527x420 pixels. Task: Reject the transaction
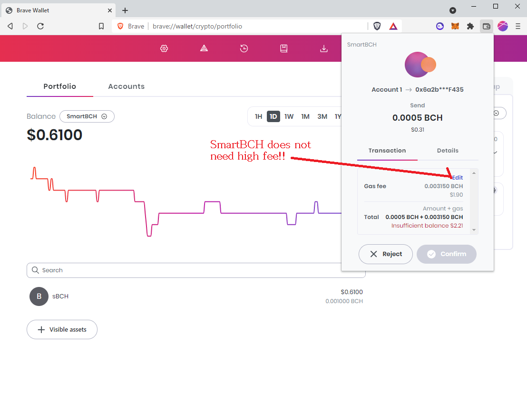pos(386,254)
